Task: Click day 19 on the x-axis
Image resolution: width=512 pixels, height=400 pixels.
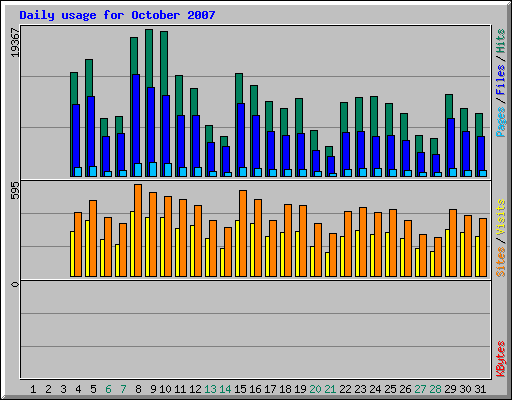Action: [x=300, y=389]
